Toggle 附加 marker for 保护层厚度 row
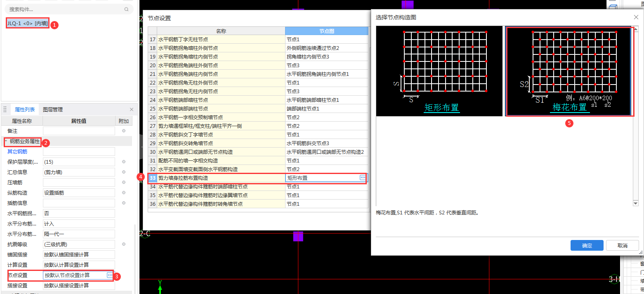The image size is (644, 294). (123, 162)
